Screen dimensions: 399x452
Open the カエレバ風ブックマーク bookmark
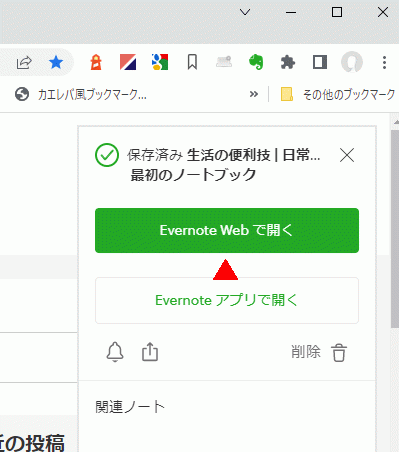[x=81, y=95]
